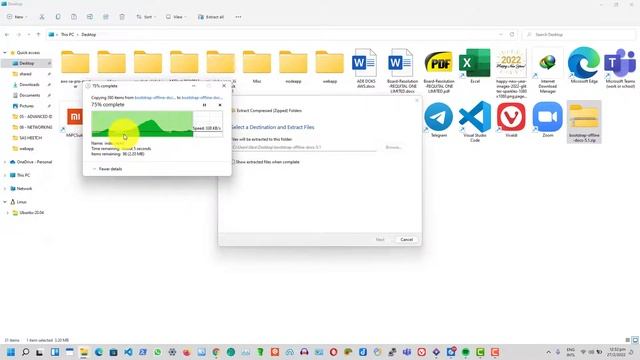Open taskbar Search magnifier
This screenshot has height=360, width=640.
(x=25, y=352)
